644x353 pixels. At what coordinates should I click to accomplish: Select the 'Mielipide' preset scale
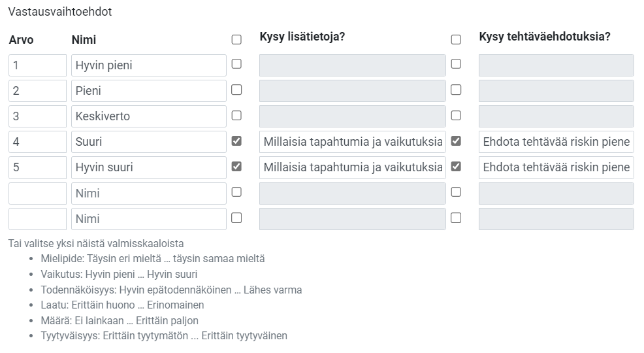point(152,259)
